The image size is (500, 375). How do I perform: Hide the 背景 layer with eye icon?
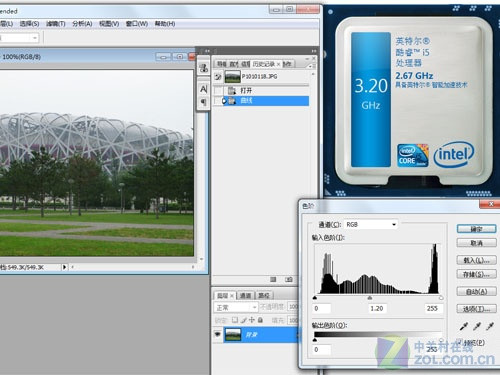coord(218,334)
